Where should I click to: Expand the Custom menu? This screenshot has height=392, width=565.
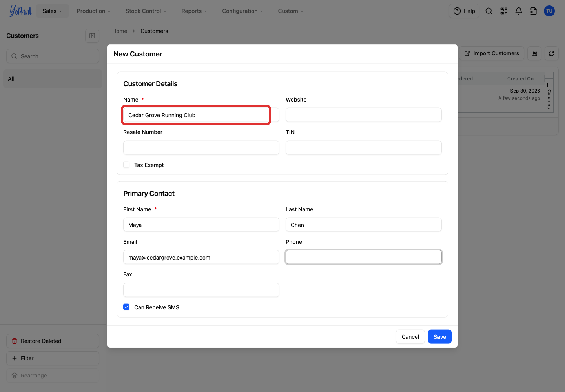pos(291,11)
